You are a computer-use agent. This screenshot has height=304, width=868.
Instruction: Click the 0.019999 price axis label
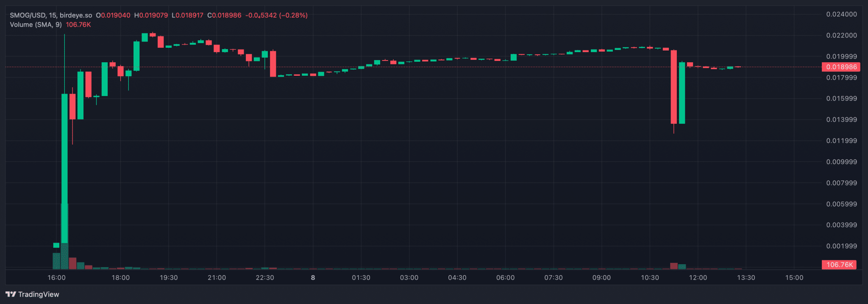(x=841, y=56)
